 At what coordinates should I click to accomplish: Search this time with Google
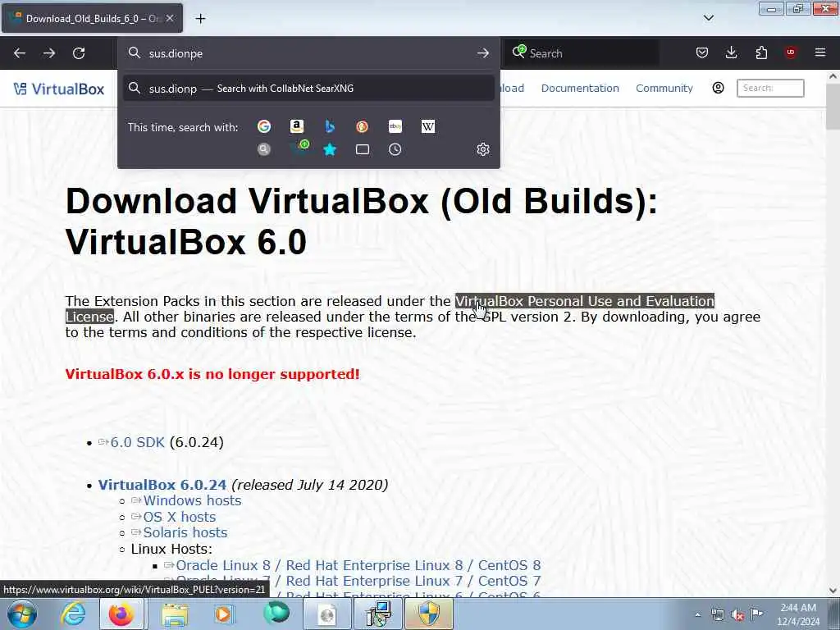[264, 126]
